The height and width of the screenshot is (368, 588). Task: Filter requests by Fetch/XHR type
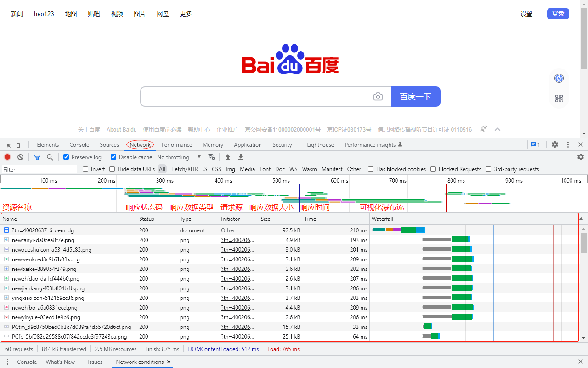(185, 169)
